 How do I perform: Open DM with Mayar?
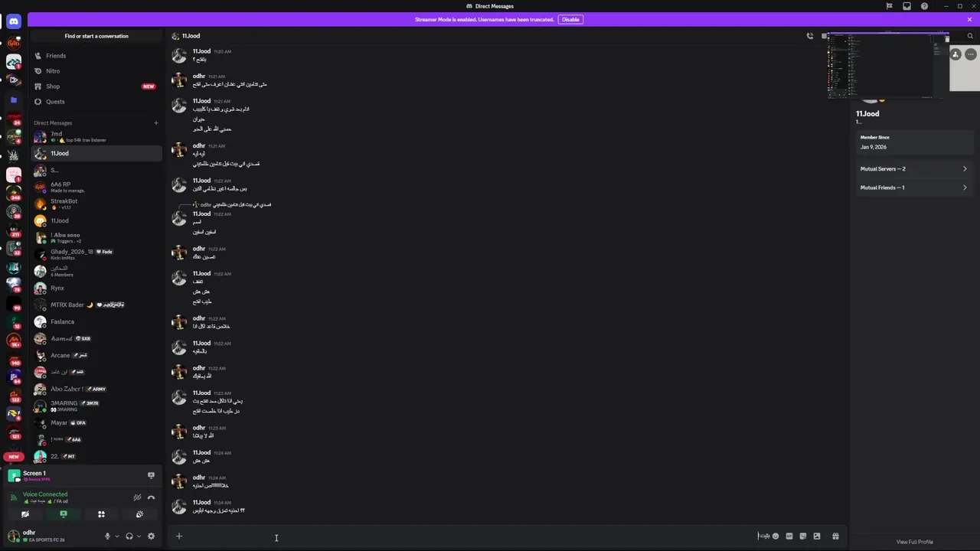96,422
